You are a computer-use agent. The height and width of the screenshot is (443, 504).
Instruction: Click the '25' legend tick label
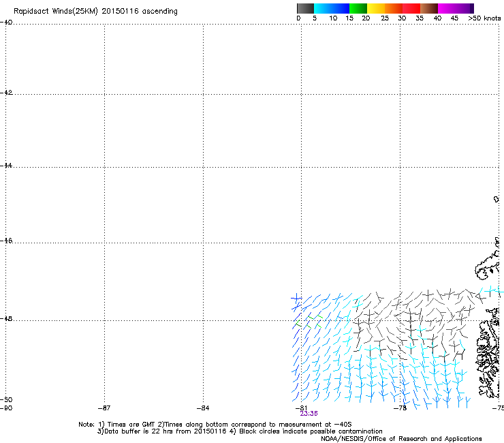[385, 18]
